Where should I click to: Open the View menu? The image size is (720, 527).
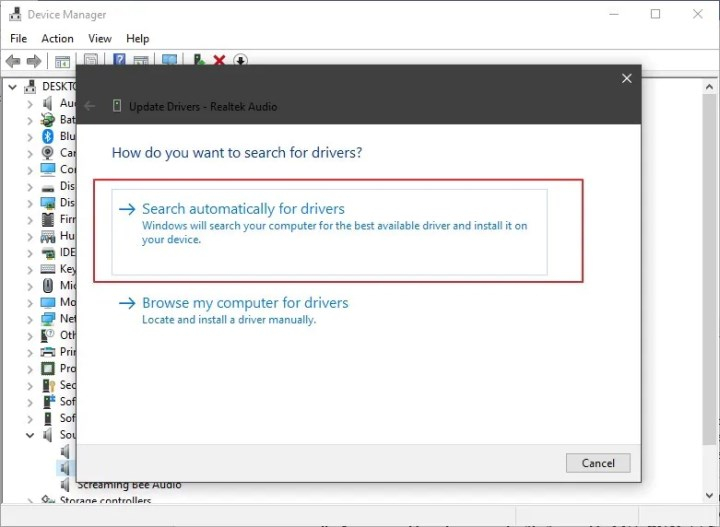(100, 38)
